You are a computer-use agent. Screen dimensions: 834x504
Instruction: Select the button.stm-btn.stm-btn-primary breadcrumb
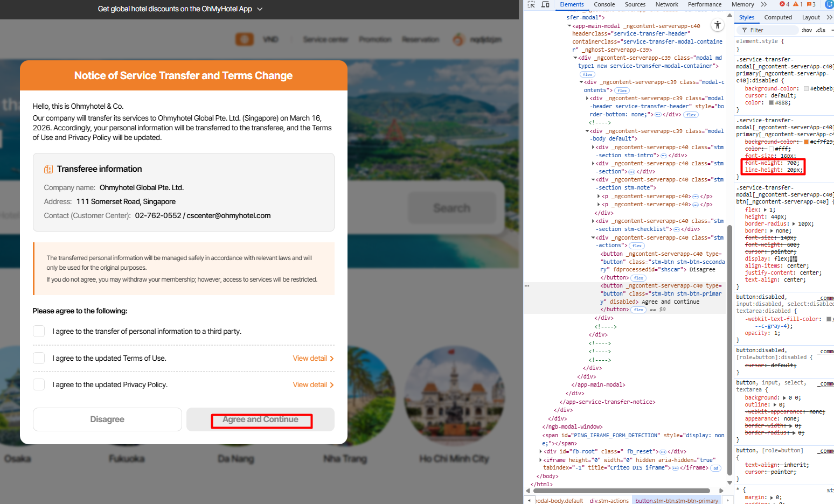click(x=677, y=500)
